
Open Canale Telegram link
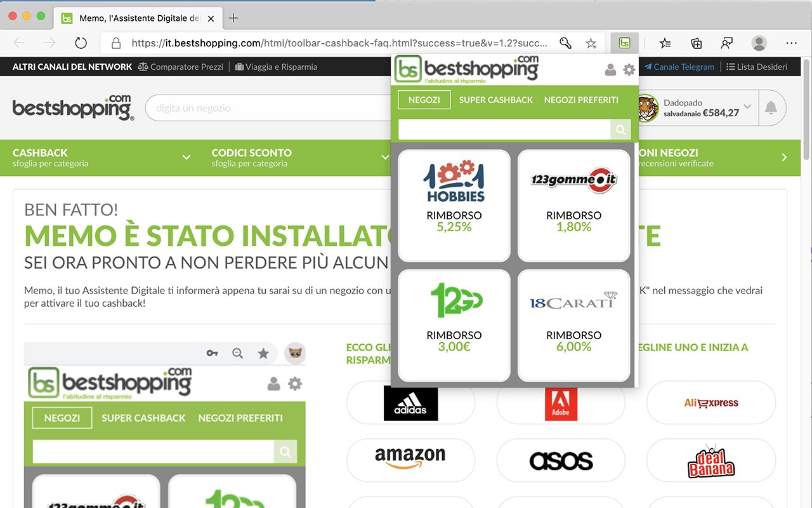(679, 67)
